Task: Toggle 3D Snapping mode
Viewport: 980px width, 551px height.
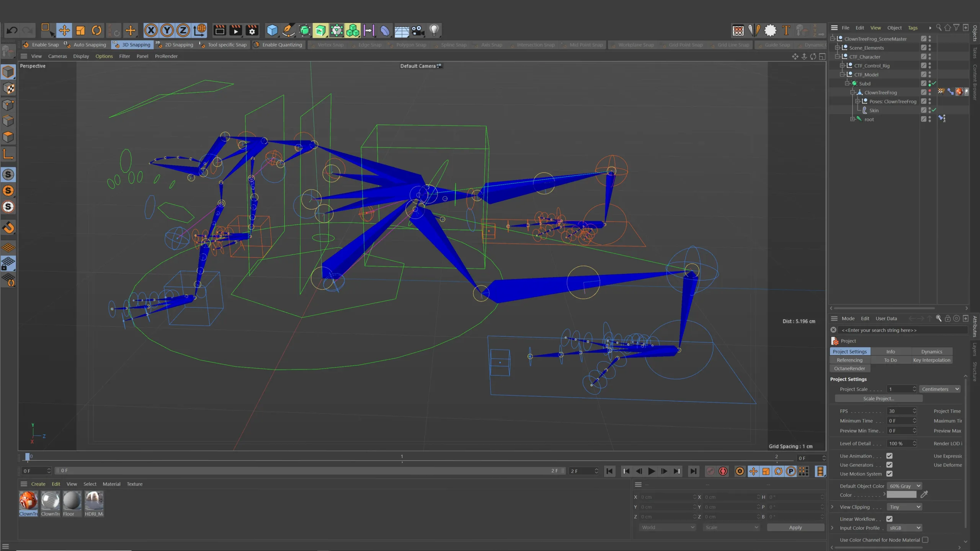Action: tap(132, 45)
